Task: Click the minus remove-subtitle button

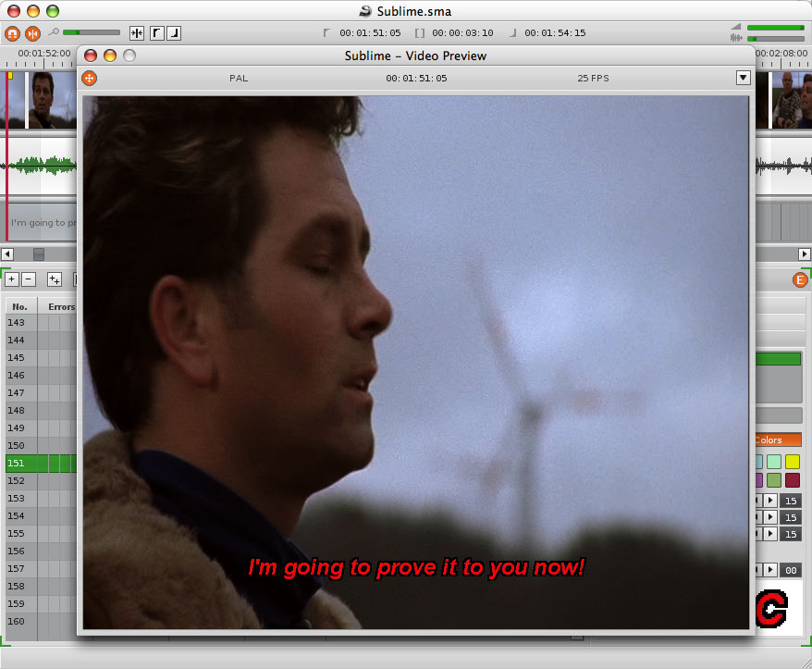Action: 29,279
